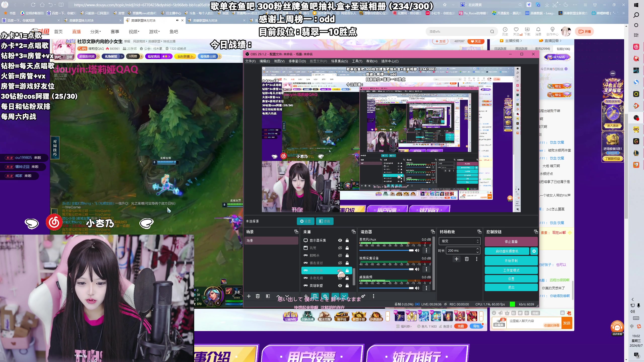Unlock the 英雄联盟 source
The image size is (644, 362).
click(x=347, y=286)
